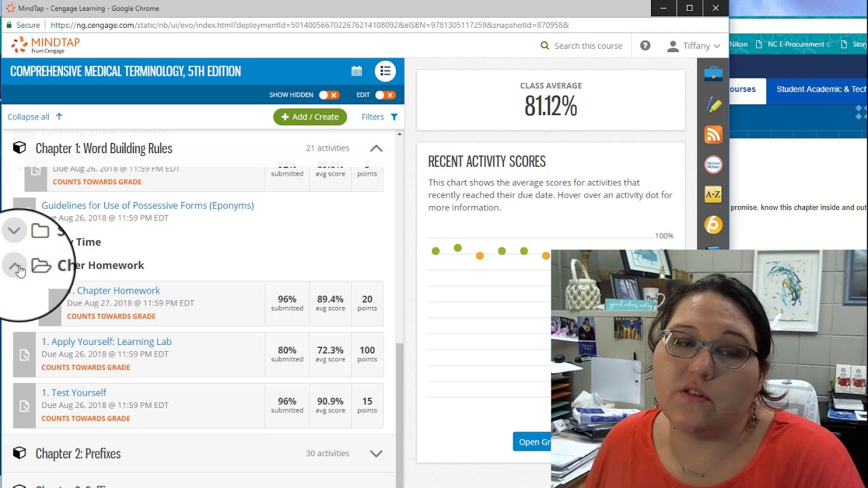Click the course title Comprehensive Medical Terminology
Image resolution: width=868 pixels, height=488 pixels.
[x=125, y=71]
